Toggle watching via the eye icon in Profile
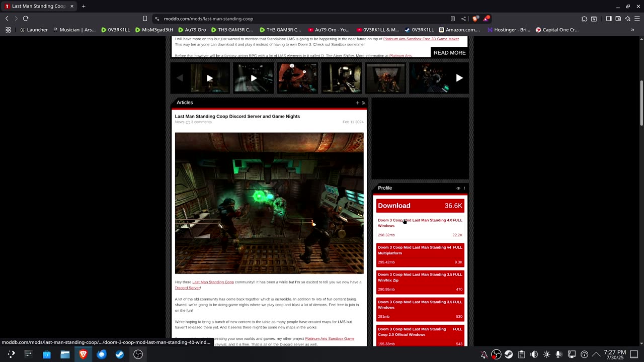The width and height of the screenshot is (644, 362). pos(458,188)
